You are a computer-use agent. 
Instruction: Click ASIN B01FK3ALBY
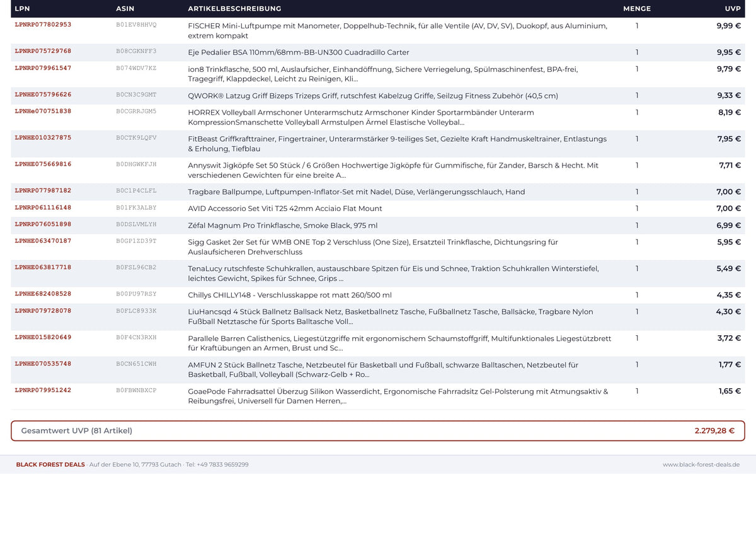tap(136, 207)
